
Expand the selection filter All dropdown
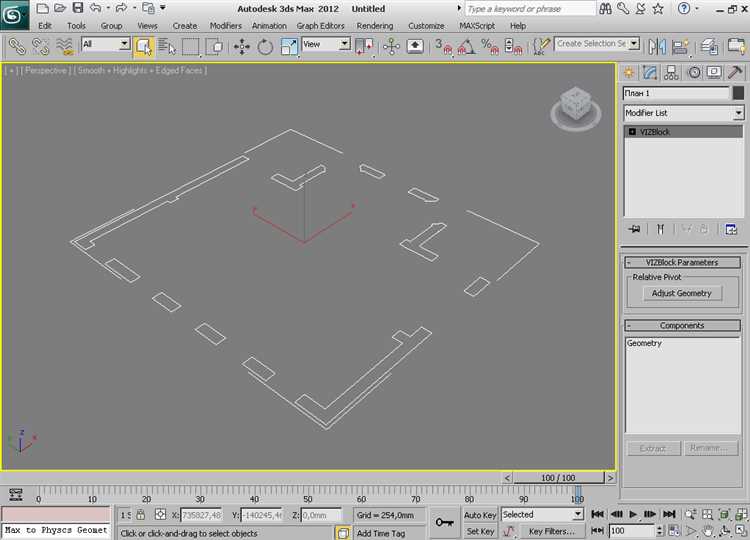(x=105, y=44)
